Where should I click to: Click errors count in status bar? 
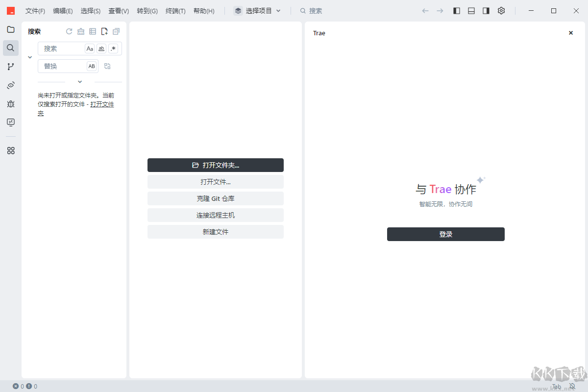18,386
